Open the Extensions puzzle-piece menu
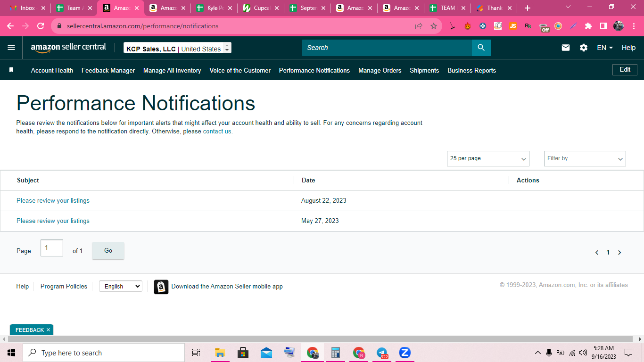Image resolution: width=644 pixels, height=362 pixels. [x=588, y=26]
